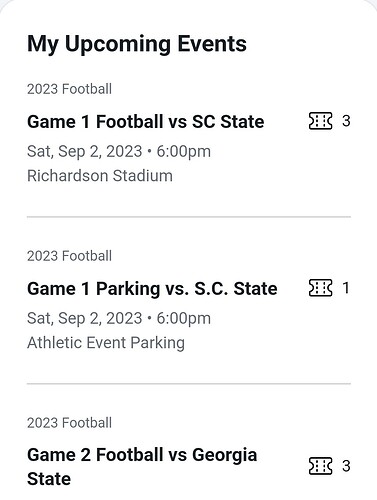
Task: Open Game 2 Football vs Georgia State
Action: 142,467
